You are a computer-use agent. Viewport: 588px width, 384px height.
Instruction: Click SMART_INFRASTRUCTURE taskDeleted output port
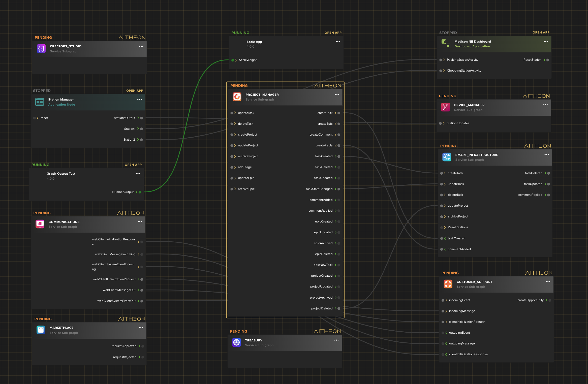click(549, 173)
